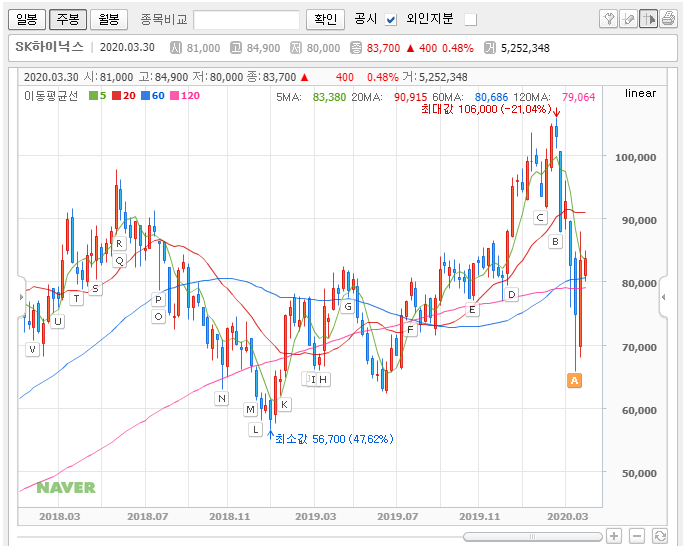Click disclosure marker N
The image size is (691, 546).
(222, 399)
